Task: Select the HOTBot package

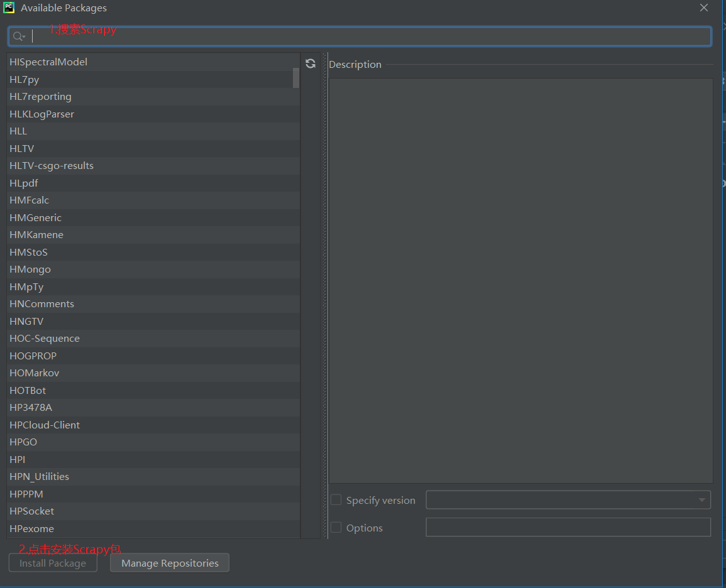Action: pos(153,391)
